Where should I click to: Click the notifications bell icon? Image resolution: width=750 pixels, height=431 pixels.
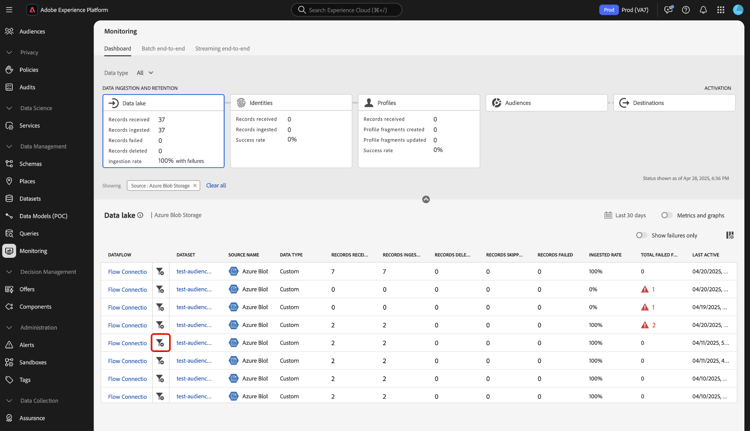[703, 10]
